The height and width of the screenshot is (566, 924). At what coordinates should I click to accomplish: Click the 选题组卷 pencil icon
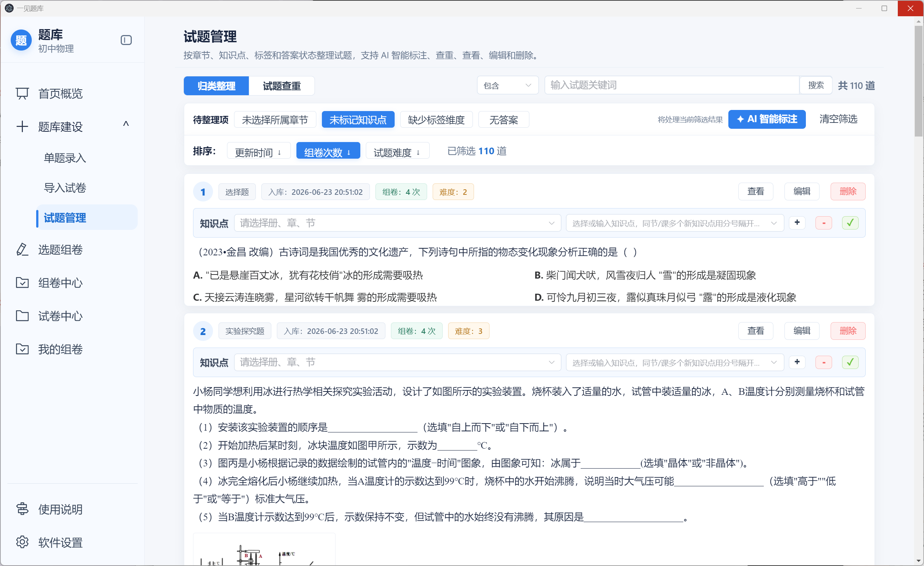[22, 250]
